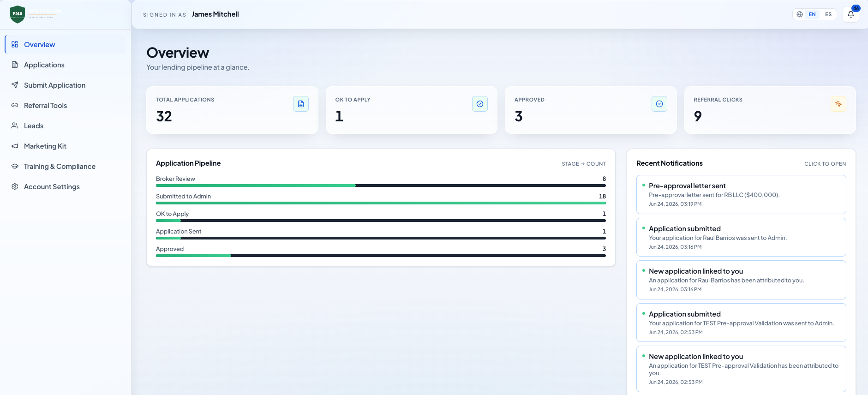Viewport: 868px width, 395px height.
Task: Open Raul Barrios Application submitted notification
Action: pyautogui.click(x=741, y=237)
